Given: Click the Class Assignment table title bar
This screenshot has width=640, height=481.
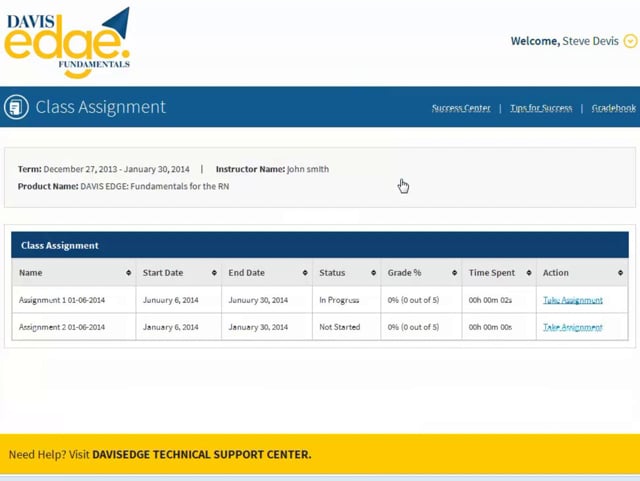Looking at the screenshot, I should [x=320, y=245].
